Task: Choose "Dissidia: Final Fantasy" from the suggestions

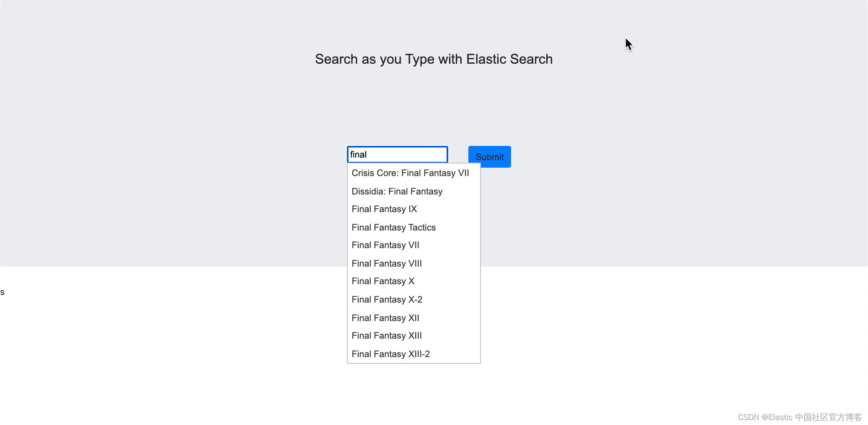Action: (397, 191)
